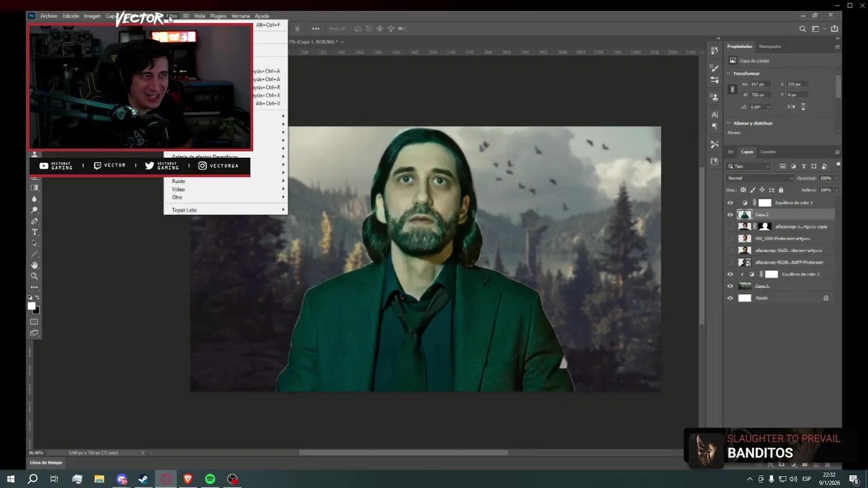Select the Horizontal Type tool
868x488 pixels.
(x=35, y=232)
